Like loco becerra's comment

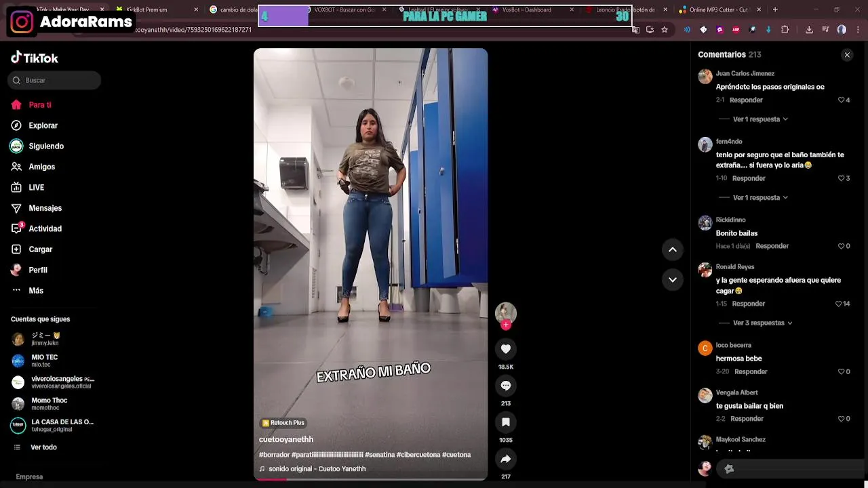point(841,371)
